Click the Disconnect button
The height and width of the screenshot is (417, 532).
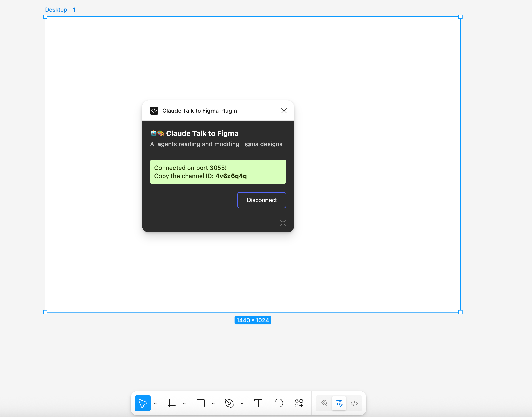click(261, 200)
